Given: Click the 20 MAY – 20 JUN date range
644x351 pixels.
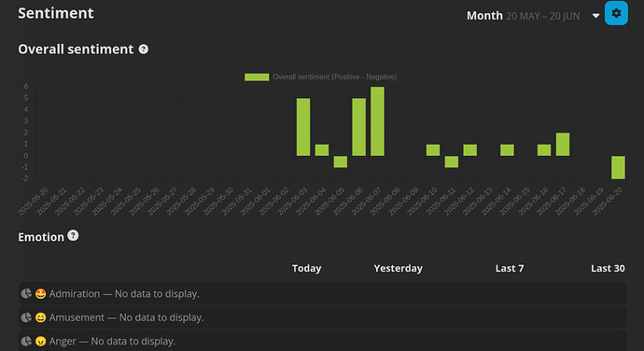Looking at the screenshot, I should [x=543, y=16].
